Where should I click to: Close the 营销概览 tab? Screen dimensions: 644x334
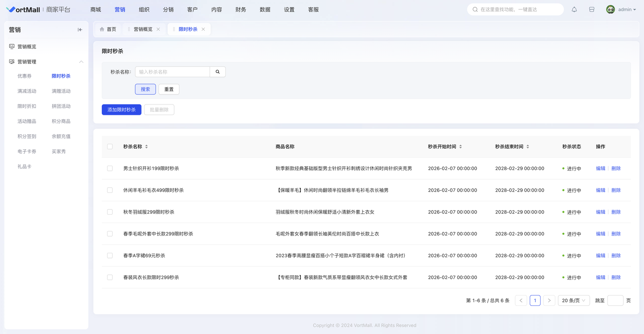tap(158, 29)
